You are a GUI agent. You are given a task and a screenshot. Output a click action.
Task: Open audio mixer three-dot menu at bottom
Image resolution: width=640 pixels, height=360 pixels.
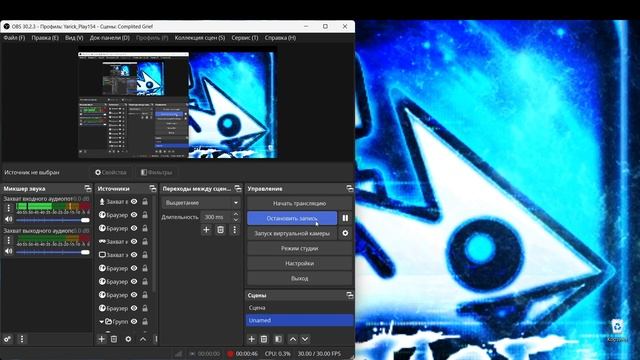(x=22, y=339)
